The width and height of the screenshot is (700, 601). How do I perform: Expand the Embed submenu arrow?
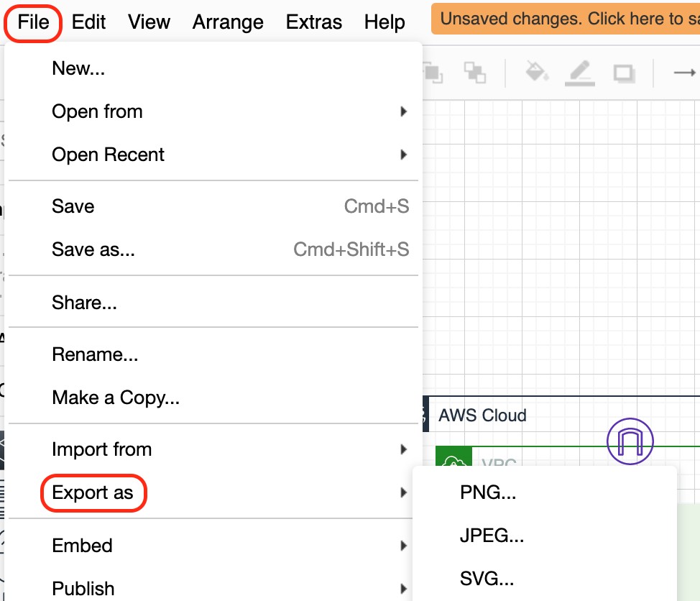[404, 546]
